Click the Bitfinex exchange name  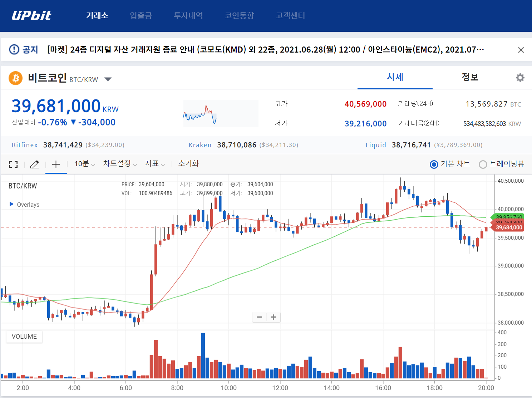click(x=25, y=145)
